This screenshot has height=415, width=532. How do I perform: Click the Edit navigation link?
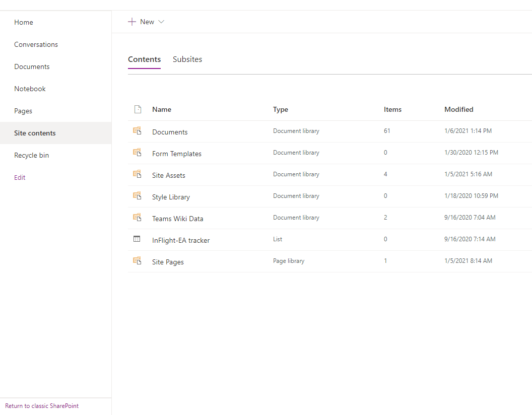click(20, 178)
